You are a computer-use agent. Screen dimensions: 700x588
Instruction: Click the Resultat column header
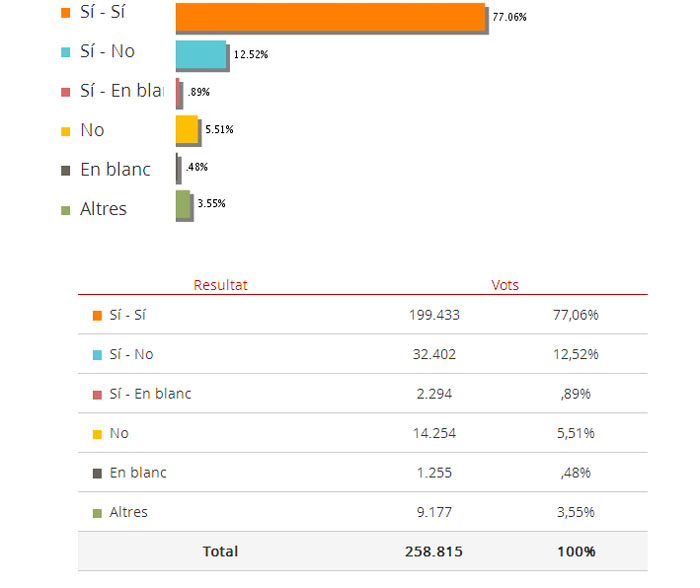pyautogui.click(x=220, y=285)
